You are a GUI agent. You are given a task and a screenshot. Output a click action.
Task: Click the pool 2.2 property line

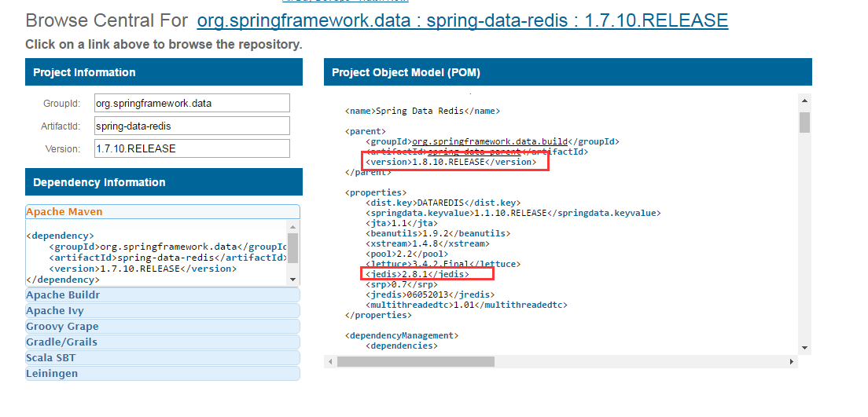click(407, 254)
